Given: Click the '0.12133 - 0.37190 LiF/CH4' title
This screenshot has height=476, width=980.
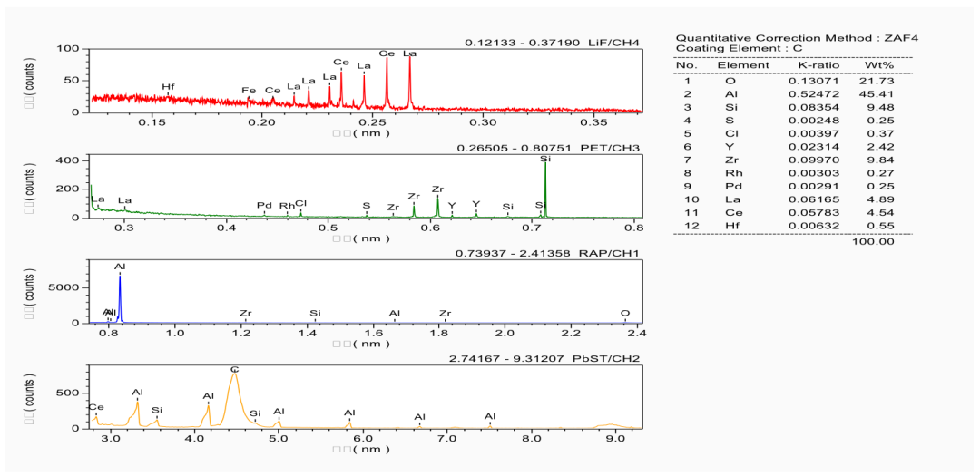Looking at the screenshot, I should [554, 43].
